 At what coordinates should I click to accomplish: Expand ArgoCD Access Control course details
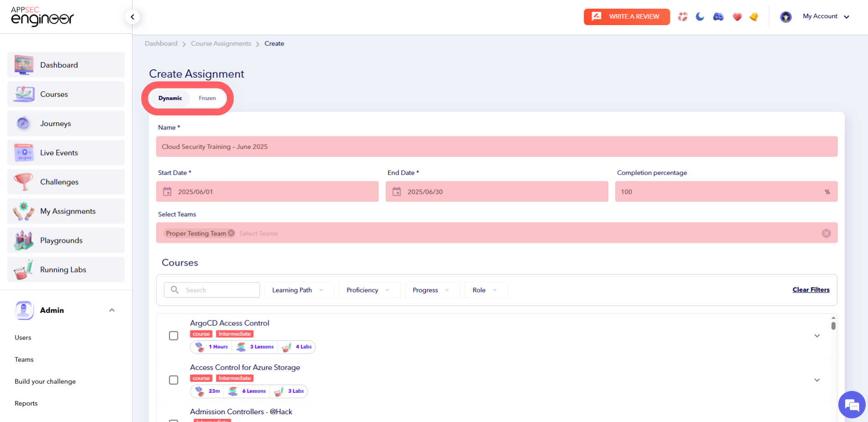(x=817, y=335)
